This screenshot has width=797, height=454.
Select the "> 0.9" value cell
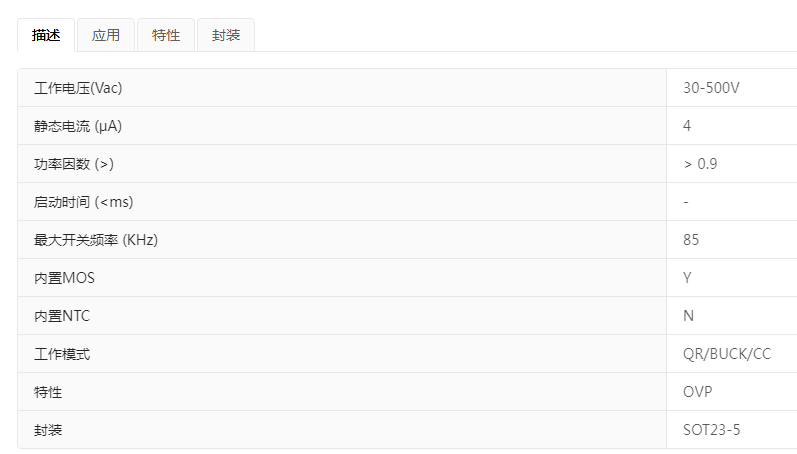(x=700, y=164)
